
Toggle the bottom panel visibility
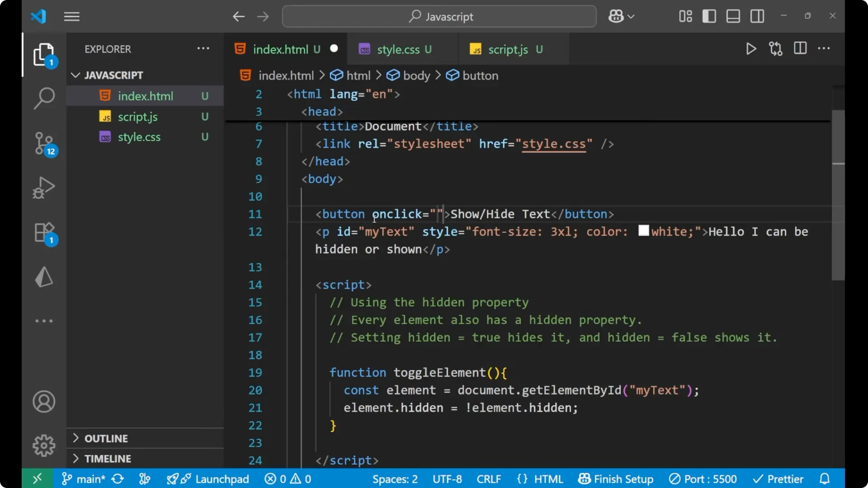pos(733,16)
